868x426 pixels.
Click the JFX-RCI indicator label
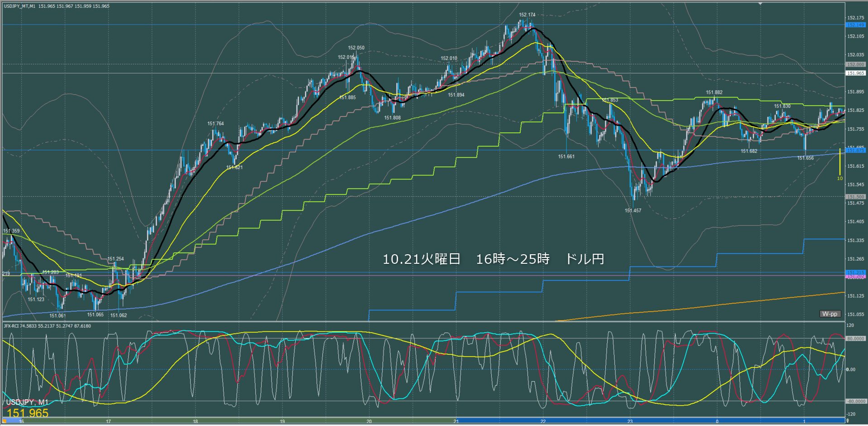point(14,326)
